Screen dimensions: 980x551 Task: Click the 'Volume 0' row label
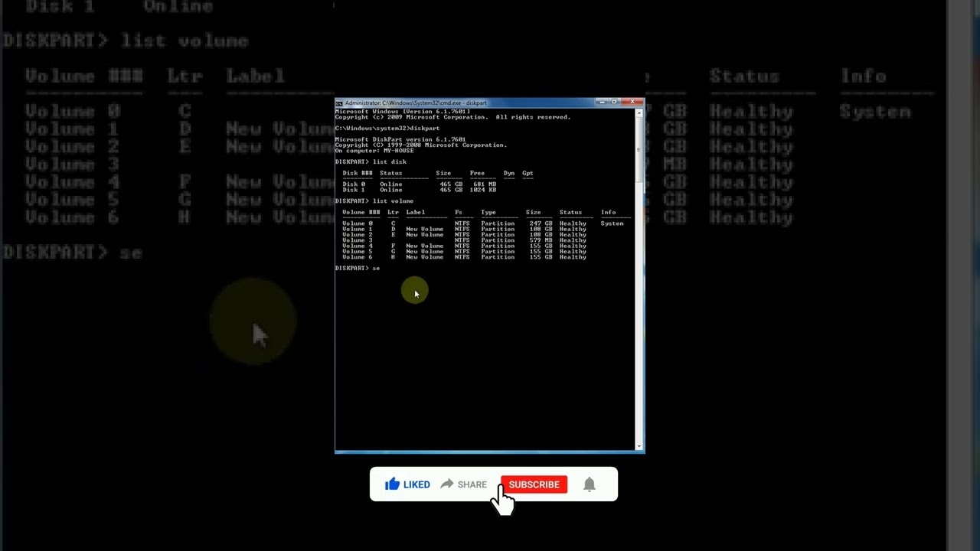[358, 223]
